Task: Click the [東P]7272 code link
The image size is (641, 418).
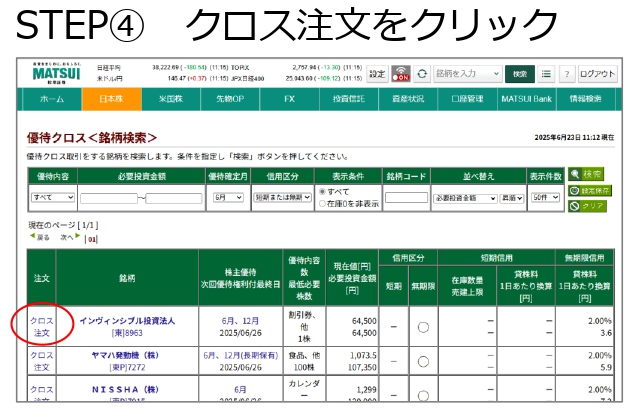Action: point(127,367)
